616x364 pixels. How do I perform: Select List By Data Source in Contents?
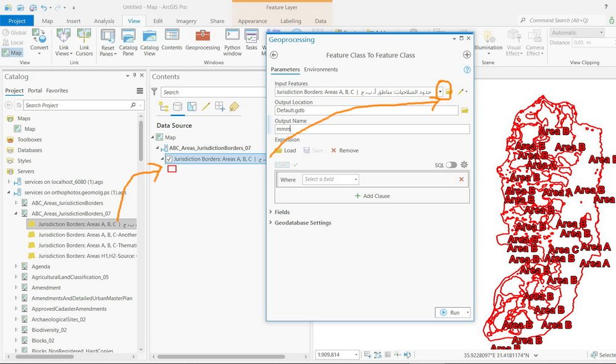[178, 107]
